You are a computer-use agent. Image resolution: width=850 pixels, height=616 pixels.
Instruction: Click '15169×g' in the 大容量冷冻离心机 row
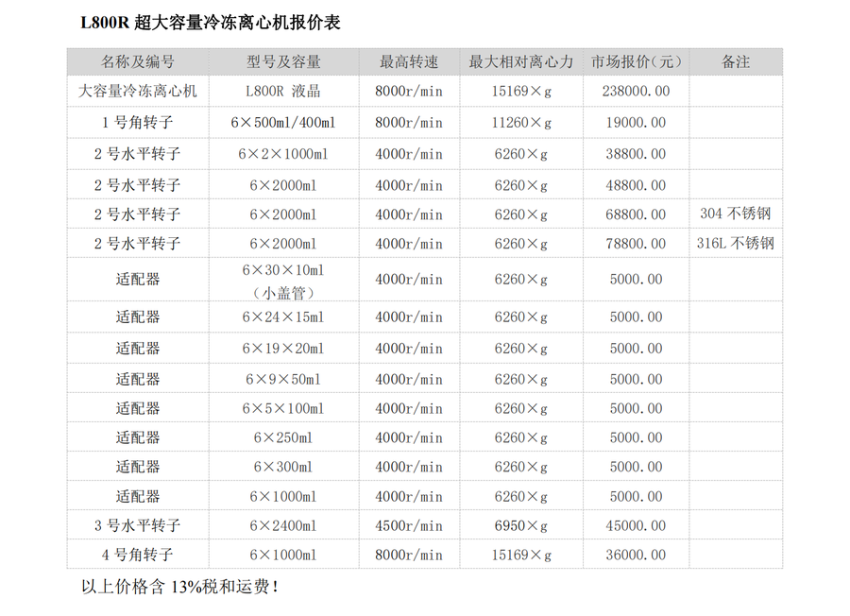521,91
